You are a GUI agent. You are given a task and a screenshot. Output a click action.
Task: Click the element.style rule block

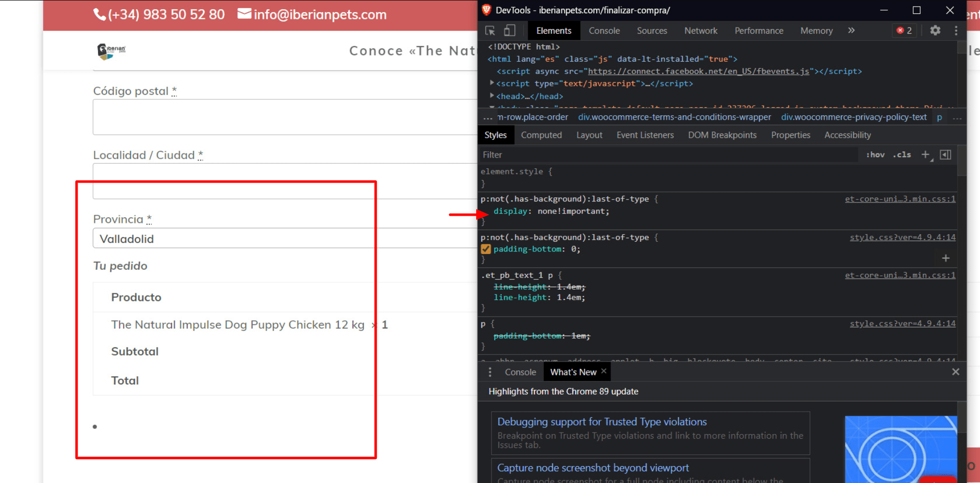(x=717, y=177)
